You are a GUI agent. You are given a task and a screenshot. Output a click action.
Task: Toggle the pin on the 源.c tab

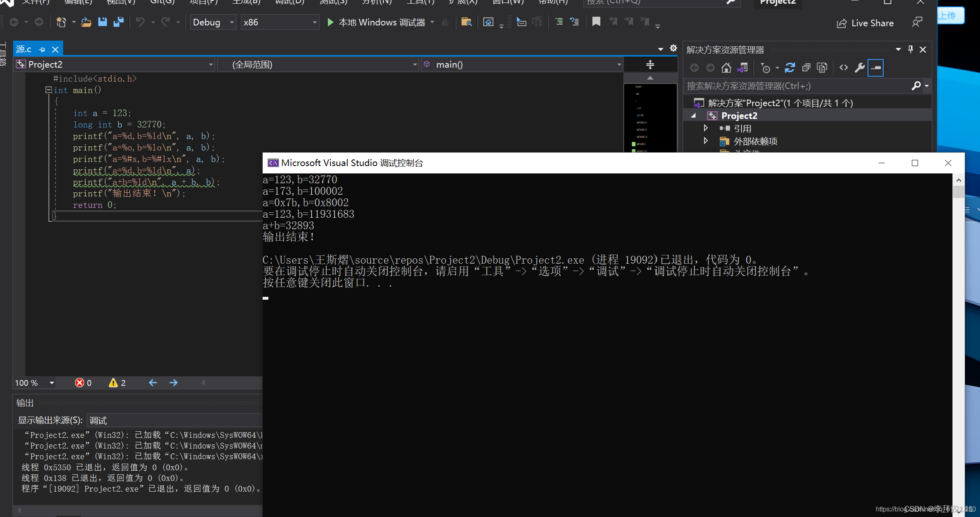coord(42,50)
